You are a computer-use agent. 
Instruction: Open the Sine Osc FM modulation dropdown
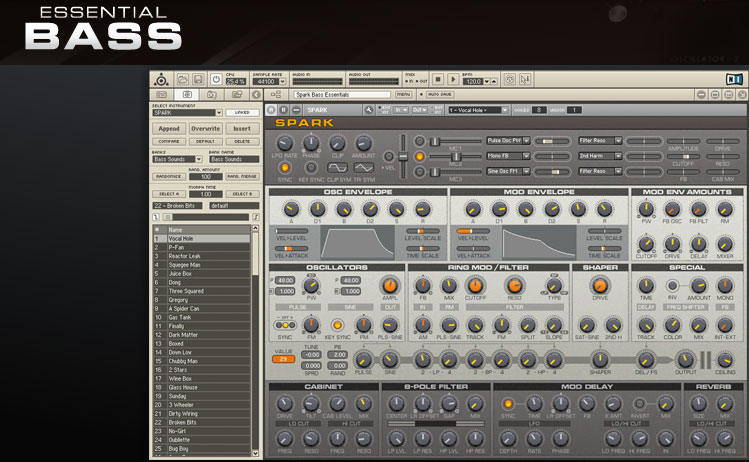point(508,171)
